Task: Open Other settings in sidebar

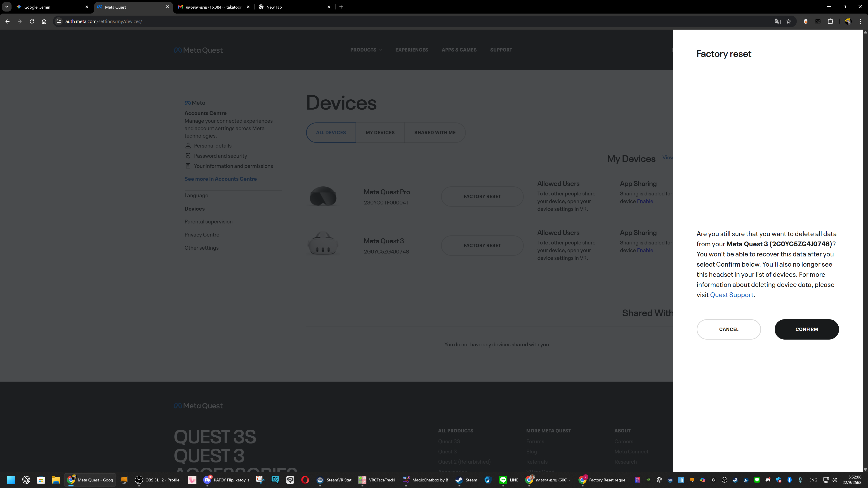Action: [201, 248]
